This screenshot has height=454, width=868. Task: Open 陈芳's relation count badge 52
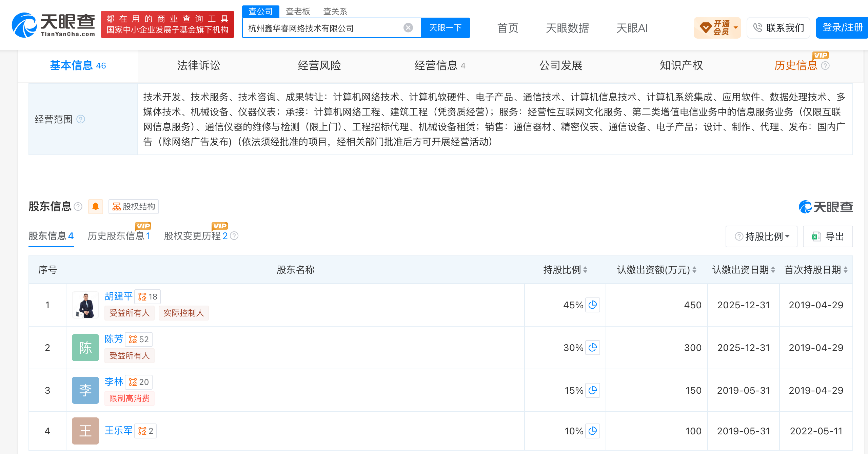(139, 339)
